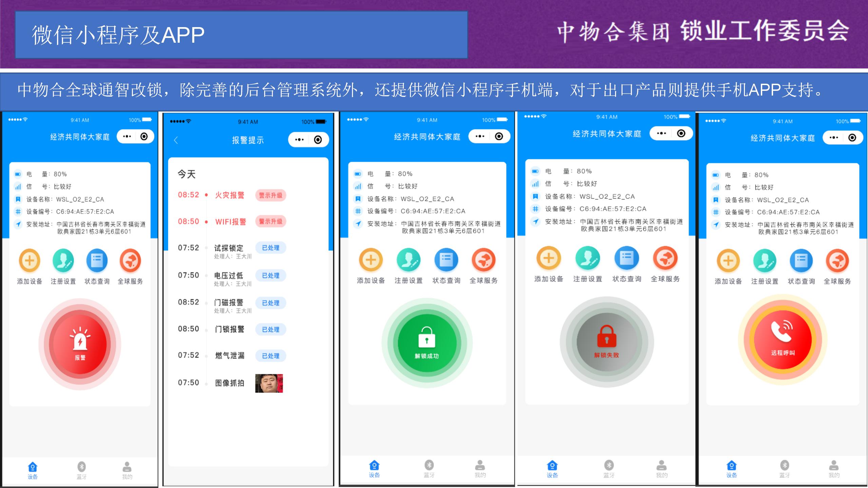This screenshot has height=488, width=868.
Task: Close the mini program on 报警提示 screen
Action: click(318, 140)
